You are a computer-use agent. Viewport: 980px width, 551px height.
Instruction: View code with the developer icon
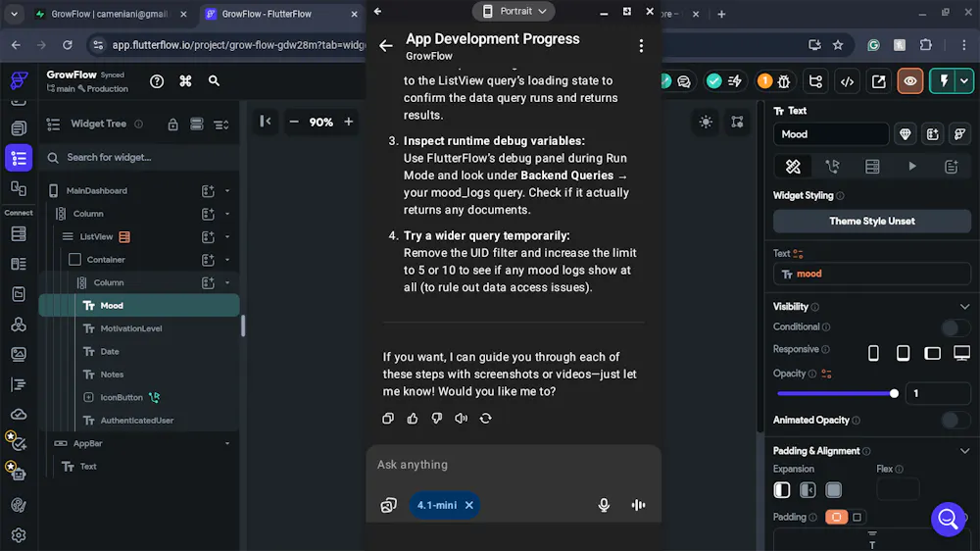[x=847, y=81]
